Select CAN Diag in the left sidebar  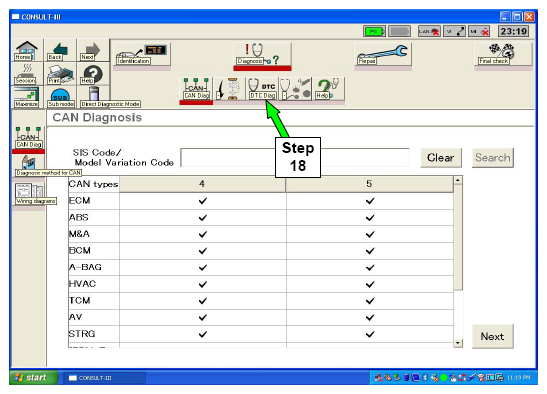tap(29, 137)
